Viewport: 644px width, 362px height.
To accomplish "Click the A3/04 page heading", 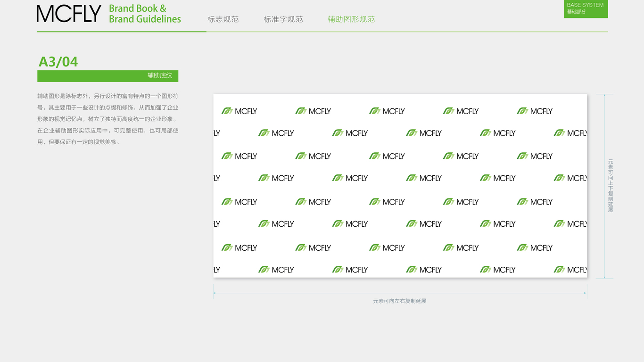I will (58, 62).
